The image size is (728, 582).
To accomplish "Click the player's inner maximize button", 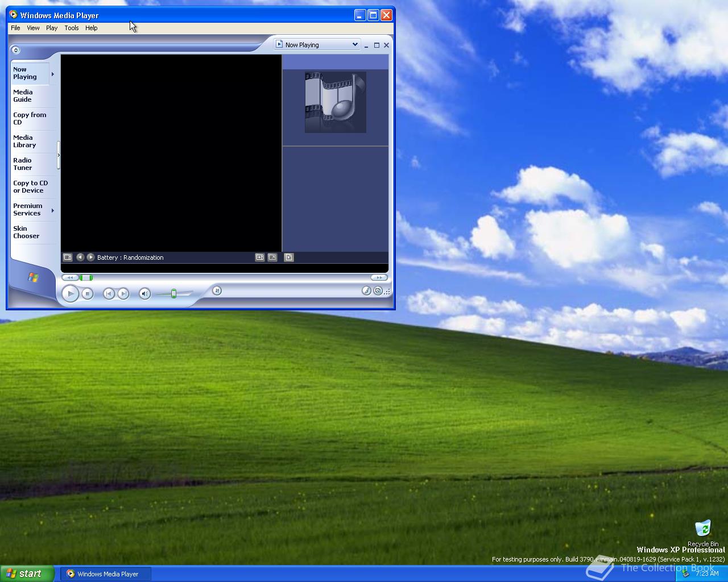I will [377, 45].
